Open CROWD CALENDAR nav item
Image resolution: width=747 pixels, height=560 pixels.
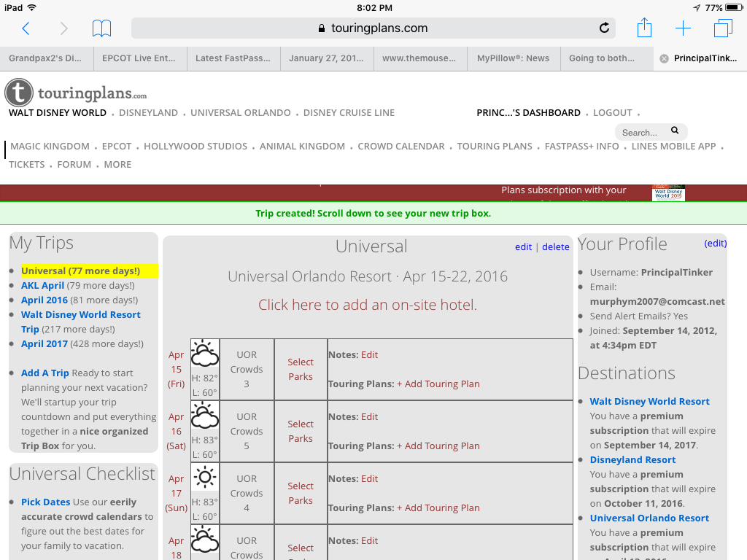click(401, 146)
